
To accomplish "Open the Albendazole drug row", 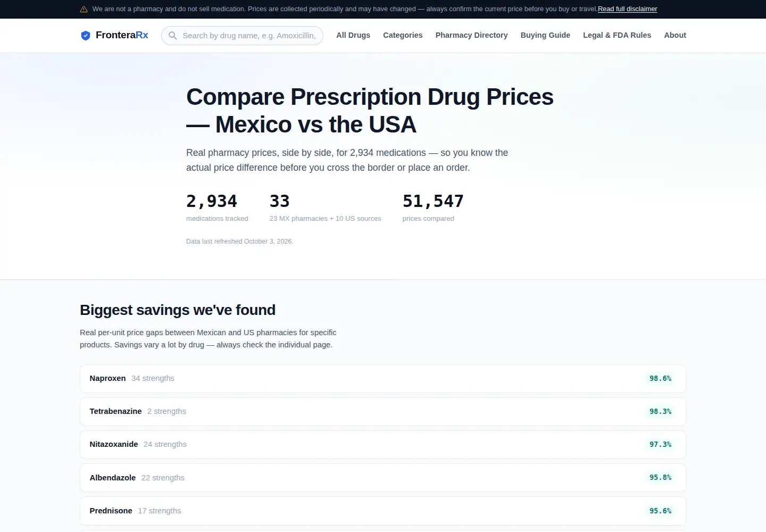I will 383,478.
